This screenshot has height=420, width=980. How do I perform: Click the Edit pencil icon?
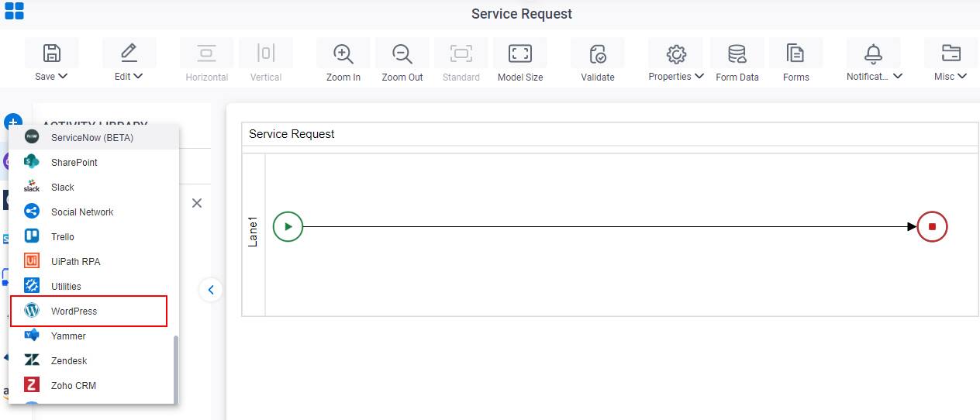point(129,53)
